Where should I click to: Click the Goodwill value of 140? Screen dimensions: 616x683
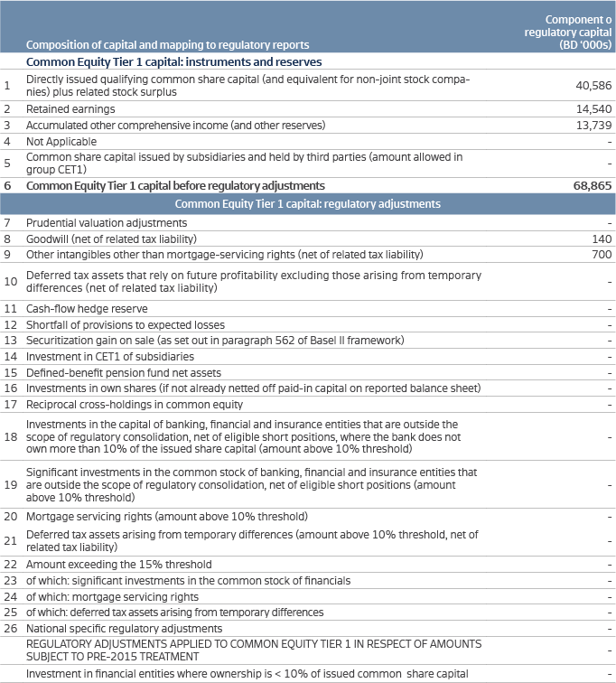coord(602,239)
